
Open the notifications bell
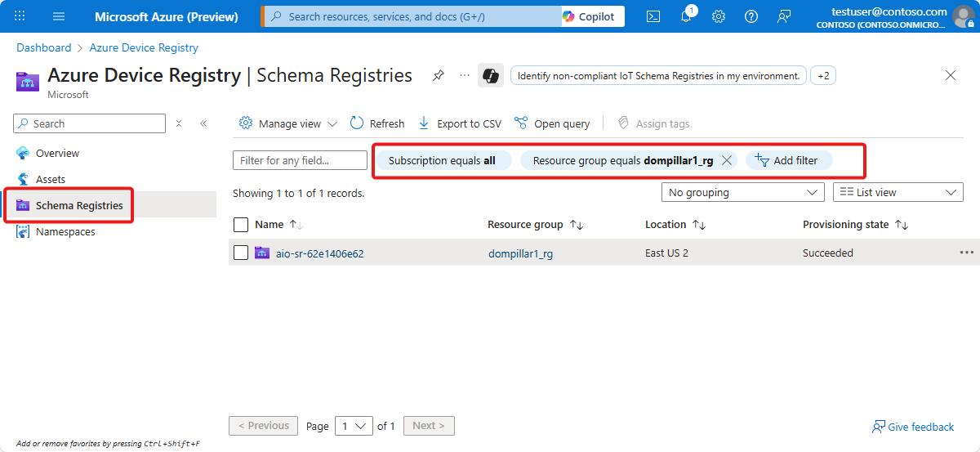tap(686, 16)
